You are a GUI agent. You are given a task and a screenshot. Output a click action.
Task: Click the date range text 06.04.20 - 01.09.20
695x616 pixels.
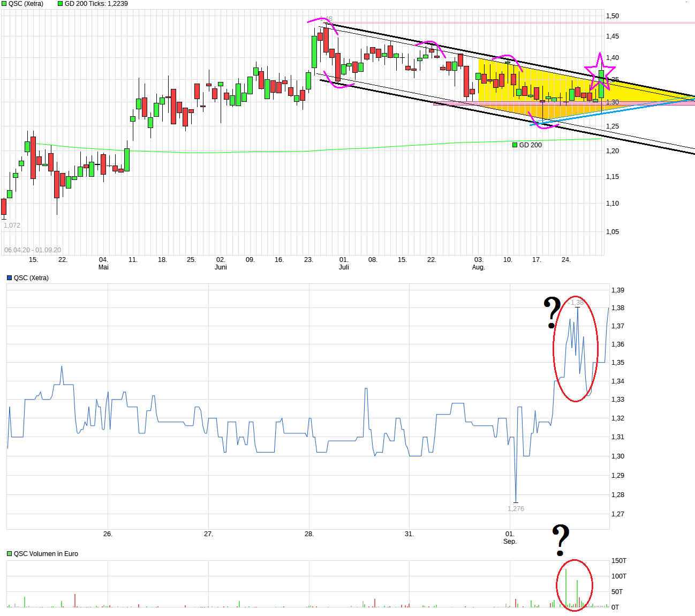click(33, 249)
